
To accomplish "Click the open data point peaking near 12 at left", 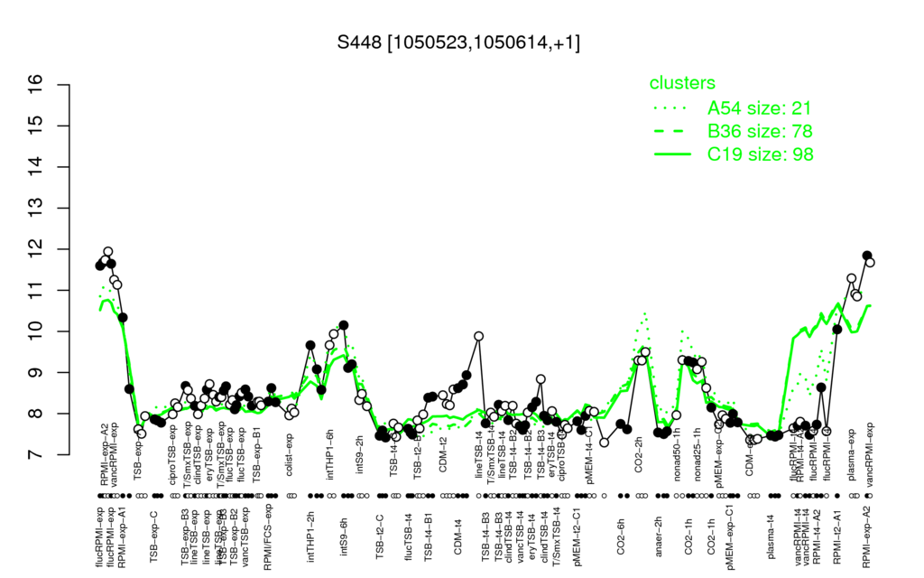I will click(108, 252).
